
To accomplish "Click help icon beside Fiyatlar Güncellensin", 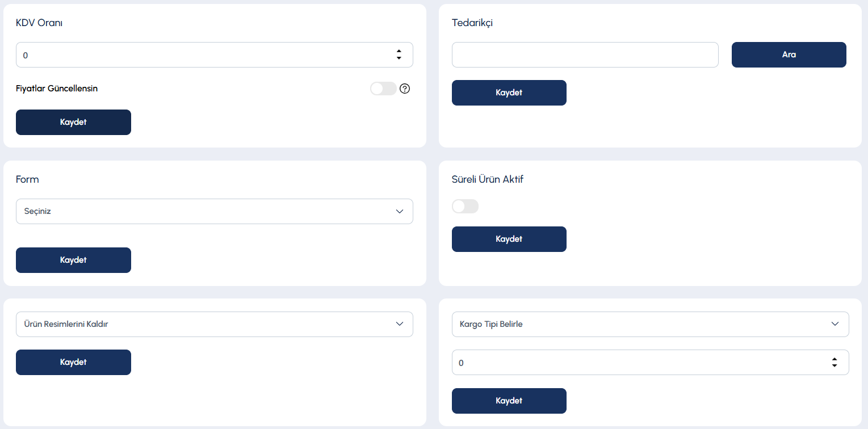I will (405, 89).
